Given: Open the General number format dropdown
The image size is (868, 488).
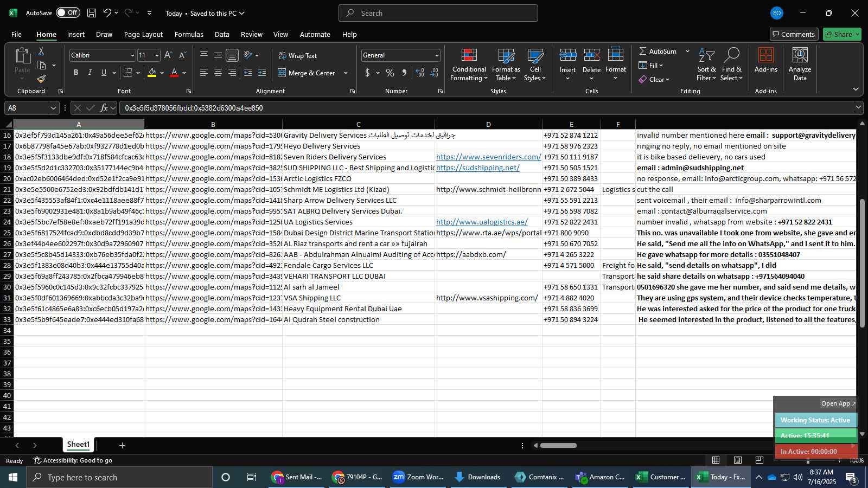Looking at the screenshot, I should (437, 55).
